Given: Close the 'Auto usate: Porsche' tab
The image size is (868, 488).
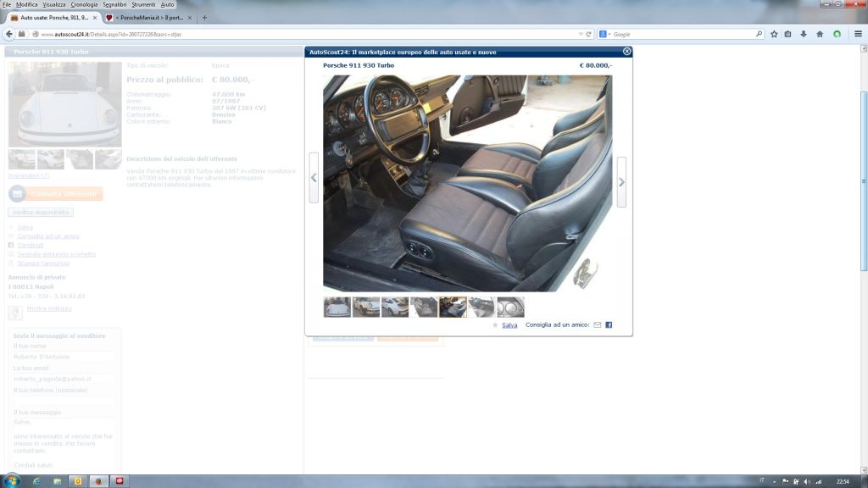Looking at the screenshot, I should click(95, 18).
